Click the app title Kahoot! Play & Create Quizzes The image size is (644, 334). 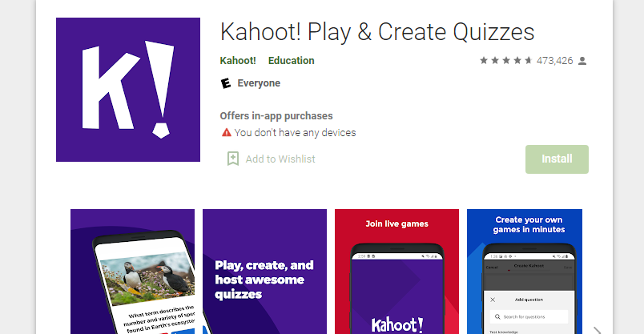coord(377,32)
